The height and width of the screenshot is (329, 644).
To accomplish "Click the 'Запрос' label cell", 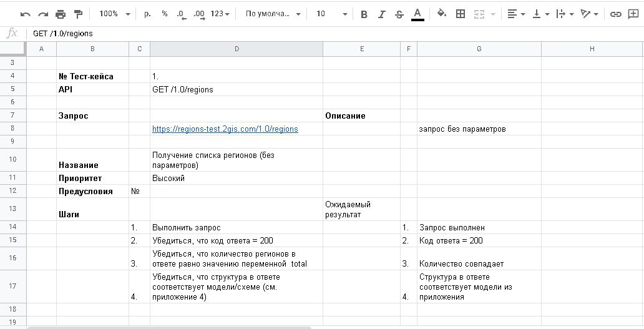I will 92,116.
